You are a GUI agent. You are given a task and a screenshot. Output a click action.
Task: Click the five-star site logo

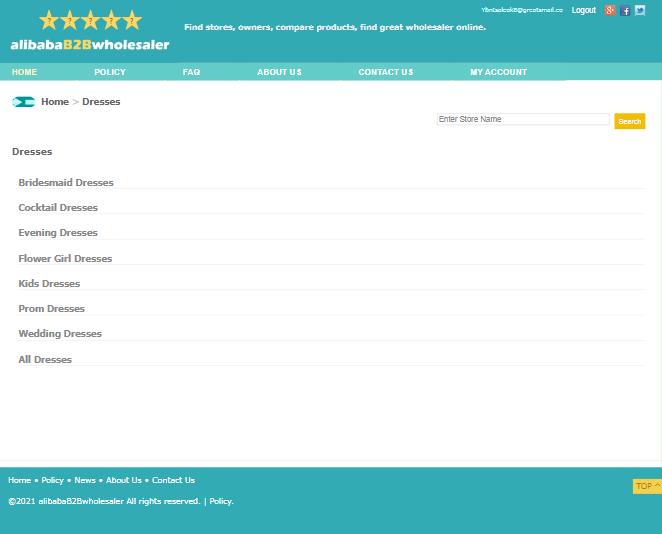pos(90,20)
